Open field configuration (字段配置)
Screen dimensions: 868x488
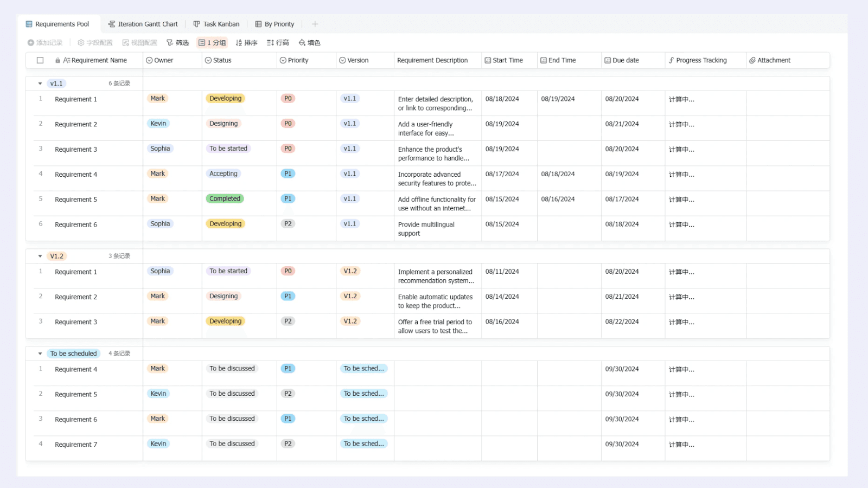[x=95, y=43]
